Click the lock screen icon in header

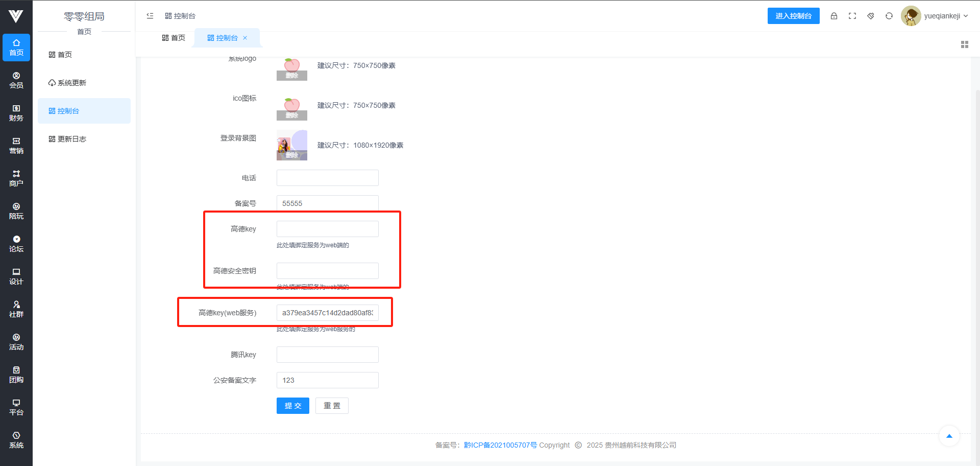834,16
